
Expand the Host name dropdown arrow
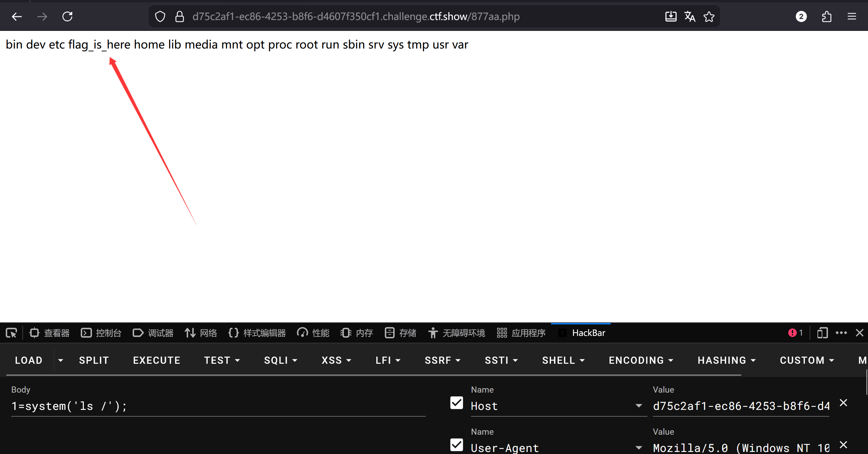click(x=639, y=406)
